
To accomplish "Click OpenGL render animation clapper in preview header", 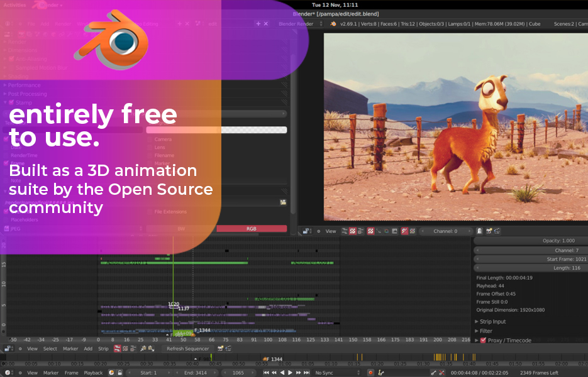I will tap(497, 231).
